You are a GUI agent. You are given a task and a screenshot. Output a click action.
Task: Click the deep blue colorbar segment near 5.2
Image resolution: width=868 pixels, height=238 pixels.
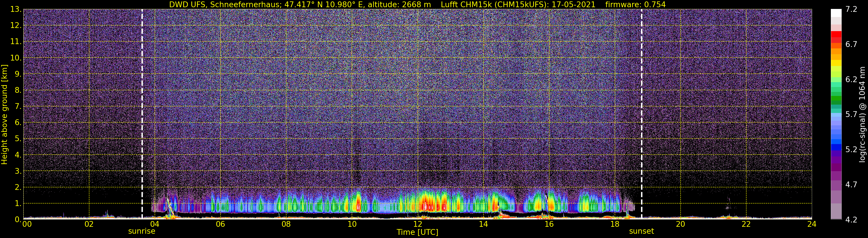[836, 147]
